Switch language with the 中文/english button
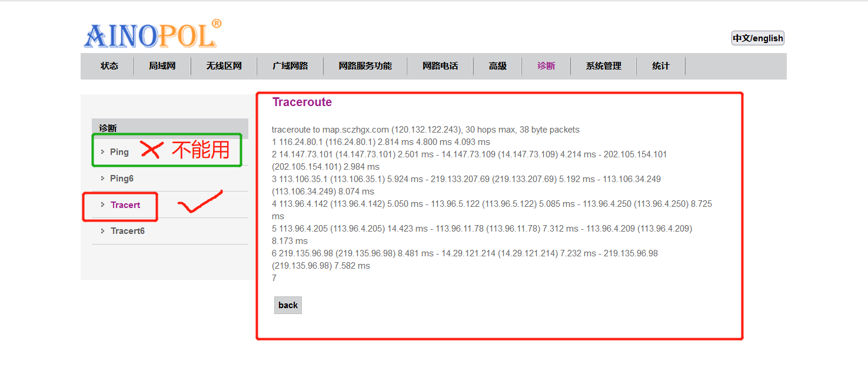 tap(757, 38)
